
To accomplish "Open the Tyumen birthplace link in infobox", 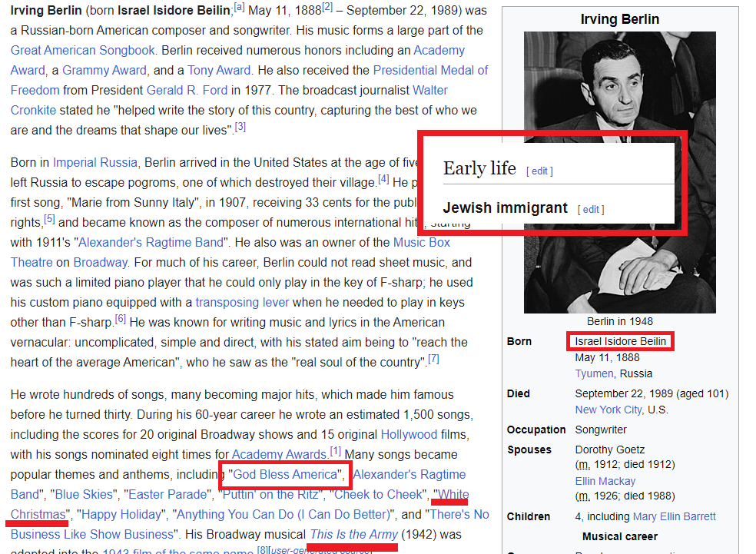I will (x=594, y=373).
